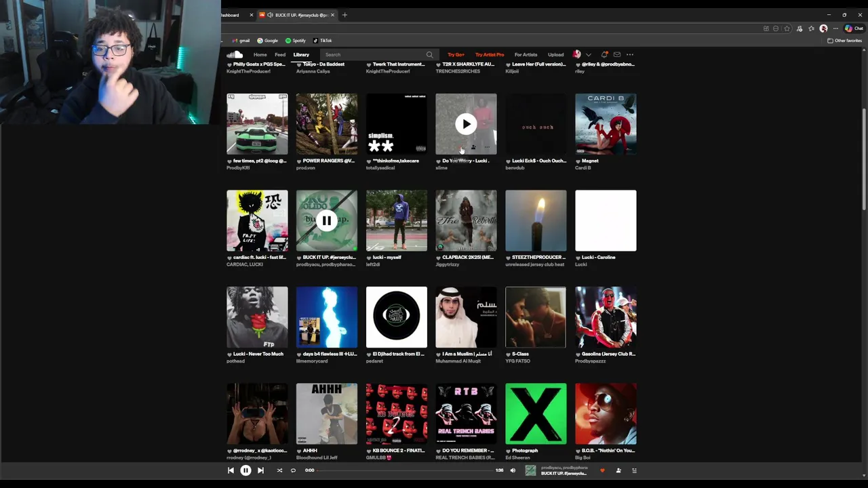Open the browser Chat button
868x488 pixels.
(853, 28)
